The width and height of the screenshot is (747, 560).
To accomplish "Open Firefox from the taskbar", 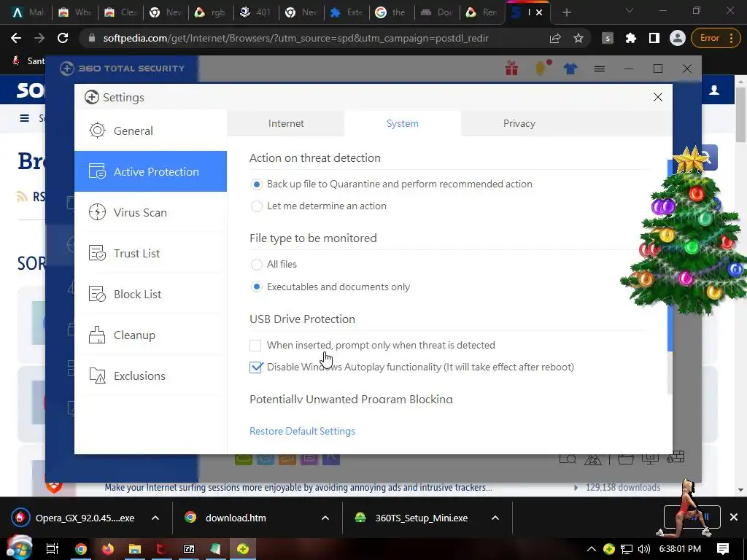I will [x=108, y=549].
